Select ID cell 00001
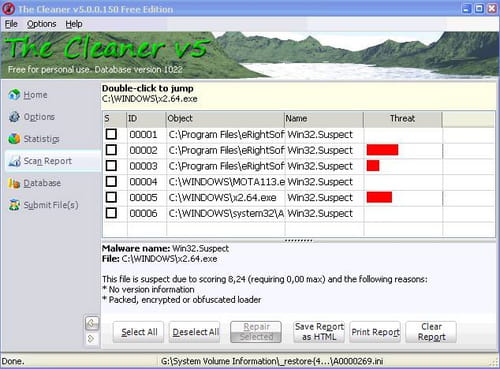This screenshot has height=369, width=500. tap(143, 134)
